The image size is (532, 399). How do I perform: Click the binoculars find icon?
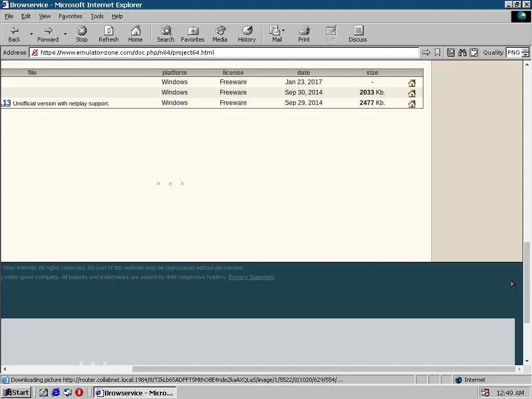pyautogui.click(x=462, y=52)
